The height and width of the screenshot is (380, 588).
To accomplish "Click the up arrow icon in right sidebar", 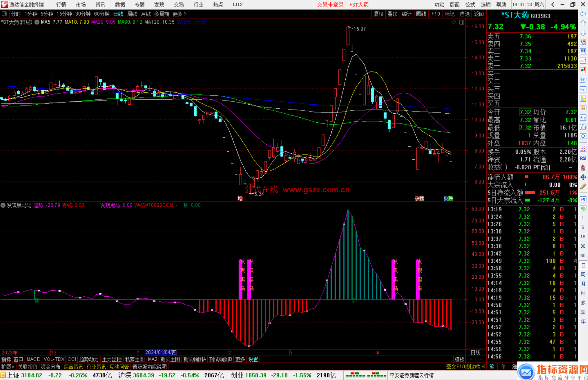I will click(583, 23).
